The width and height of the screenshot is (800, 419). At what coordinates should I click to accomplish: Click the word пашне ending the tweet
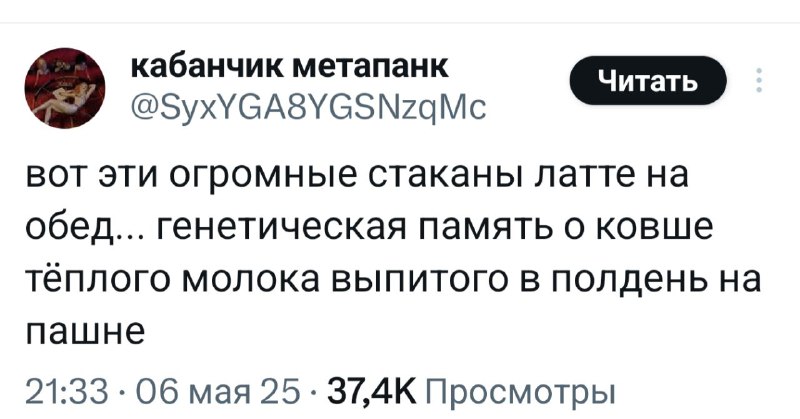point(85,332)
